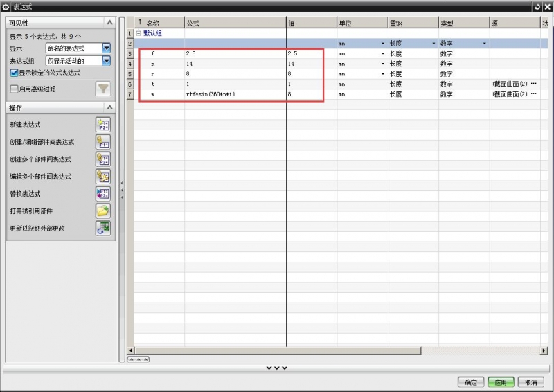Click the scroll left arrow
554x392 pixels.
pyautogui.click(x=131, y=350)
